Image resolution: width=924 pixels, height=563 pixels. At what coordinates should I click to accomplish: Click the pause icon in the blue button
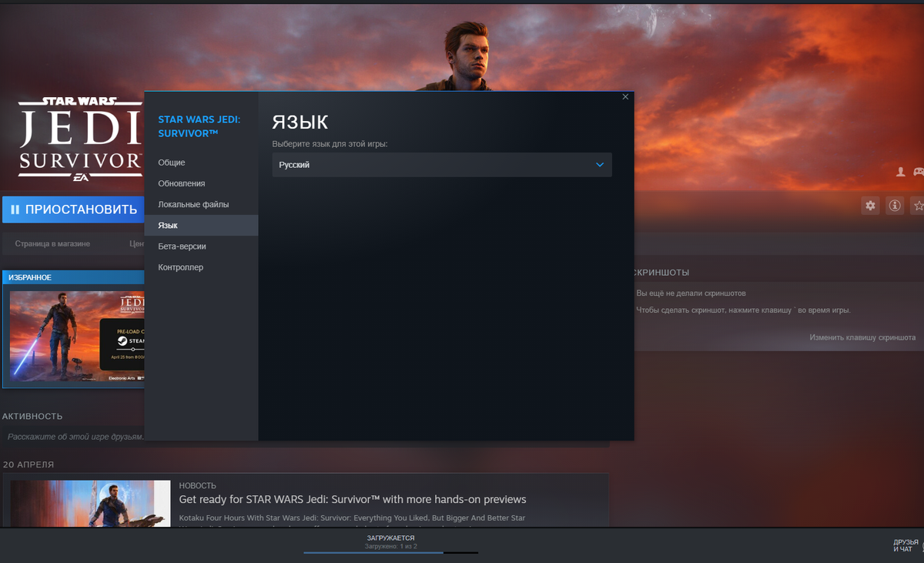15,209
